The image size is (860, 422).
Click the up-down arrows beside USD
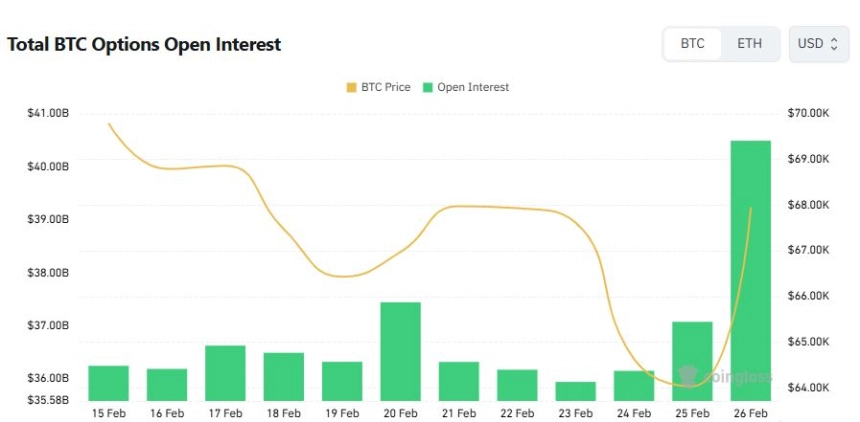[x=834, y=44]
